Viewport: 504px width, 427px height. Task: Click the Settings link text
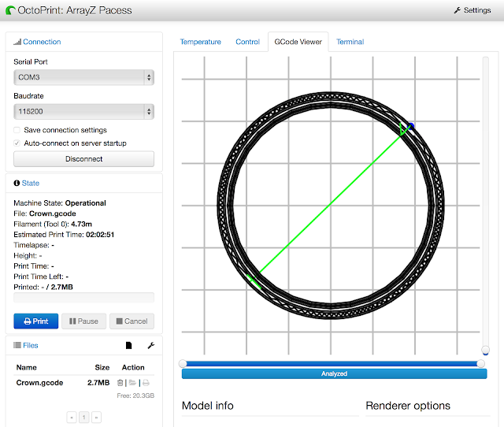[x=477, y=10]
